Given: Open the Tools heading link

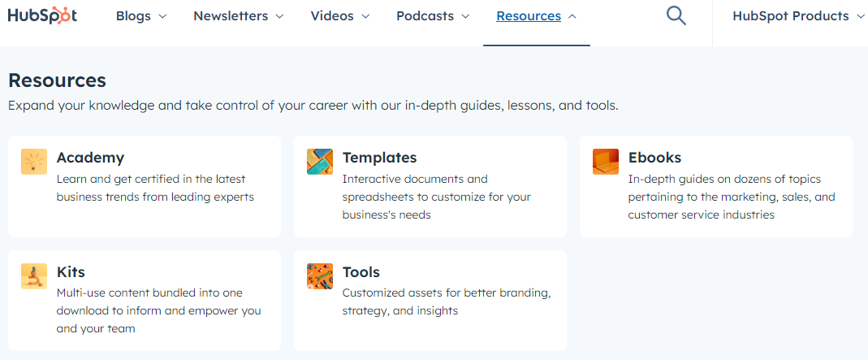Looking at the screenshot, I should pos(361,272).
